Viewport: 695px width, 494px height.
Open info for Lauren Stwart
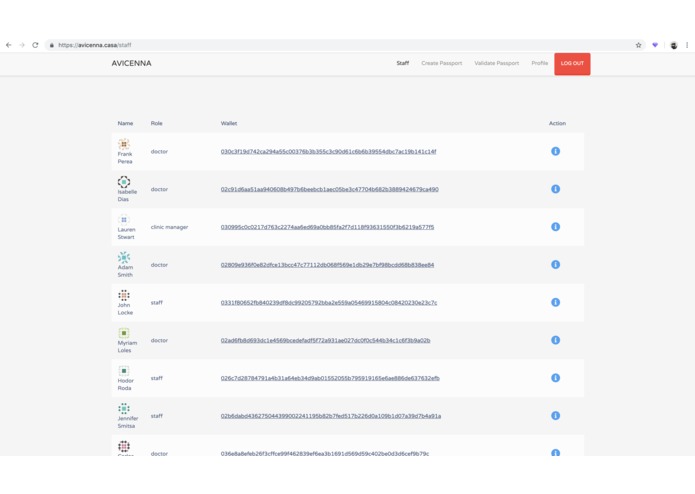click(x=555, y=227)
